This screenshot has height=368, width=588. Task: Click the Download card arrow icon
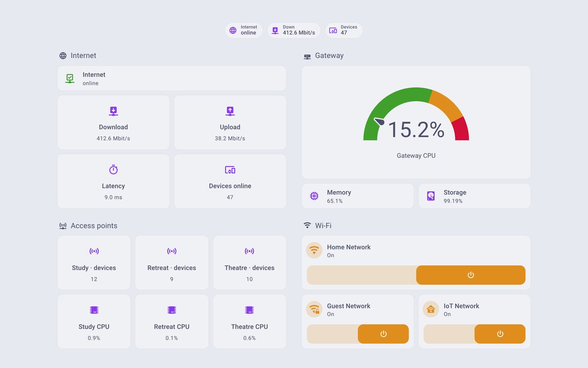[113, 111]
